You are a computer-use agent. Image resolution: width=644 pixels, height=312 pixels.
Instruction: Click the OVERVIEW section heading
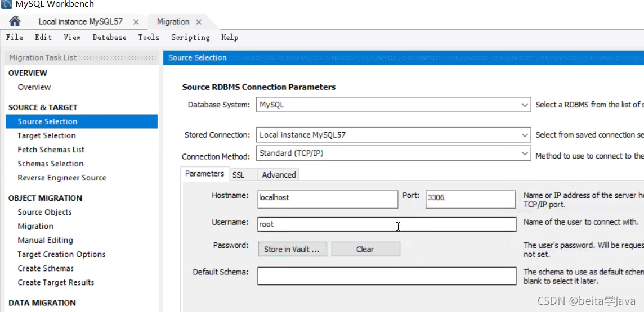[28, 73]
